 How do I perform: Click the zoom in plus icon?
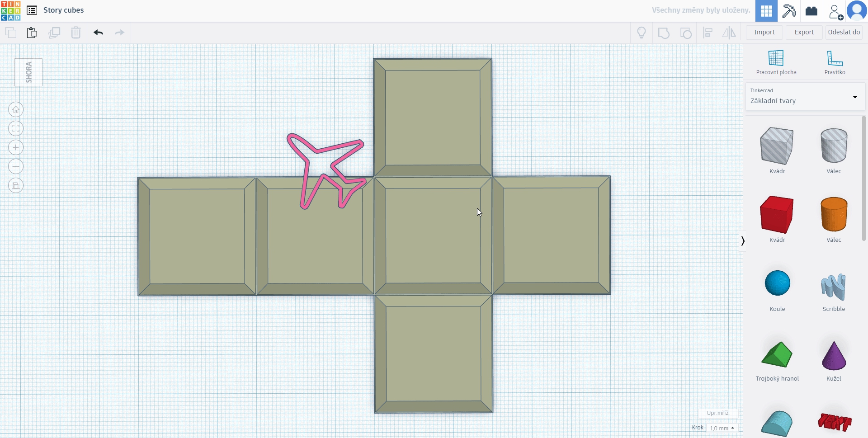pyautogui.click(x=16, y=148)
